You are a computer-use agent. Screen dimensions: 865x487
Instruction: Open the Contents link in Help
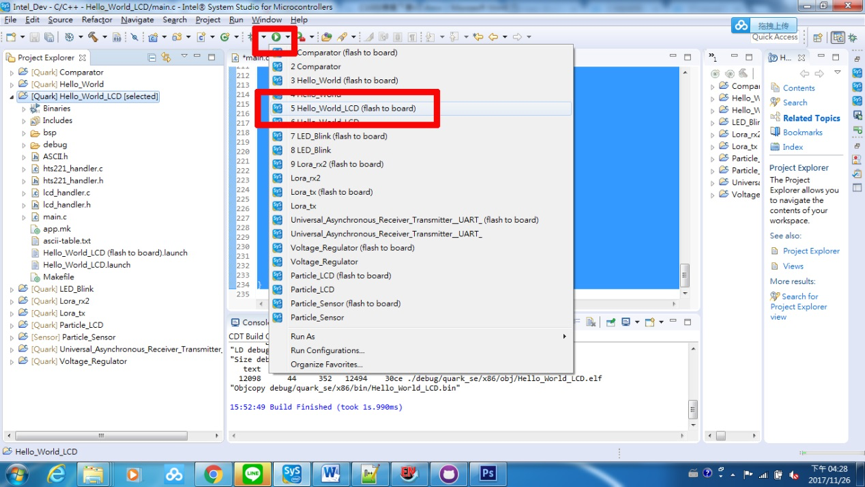coord(798,88)
